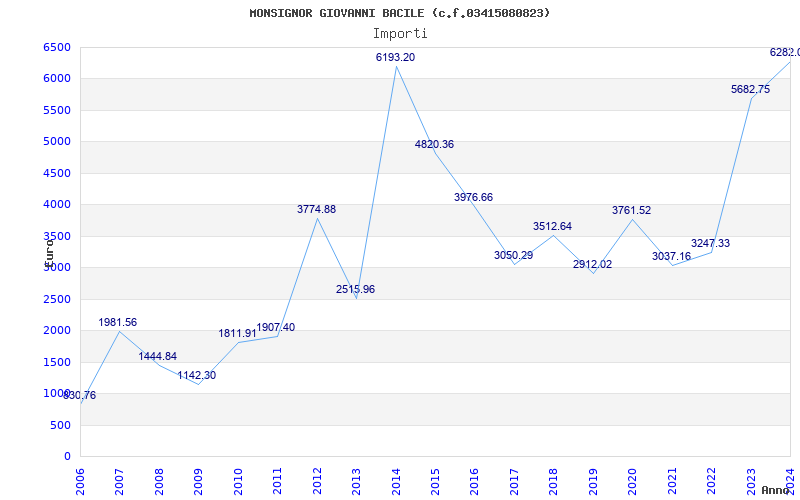Select the 1811.91 data label
The image size is (800, 500).
tap(237, 334)
